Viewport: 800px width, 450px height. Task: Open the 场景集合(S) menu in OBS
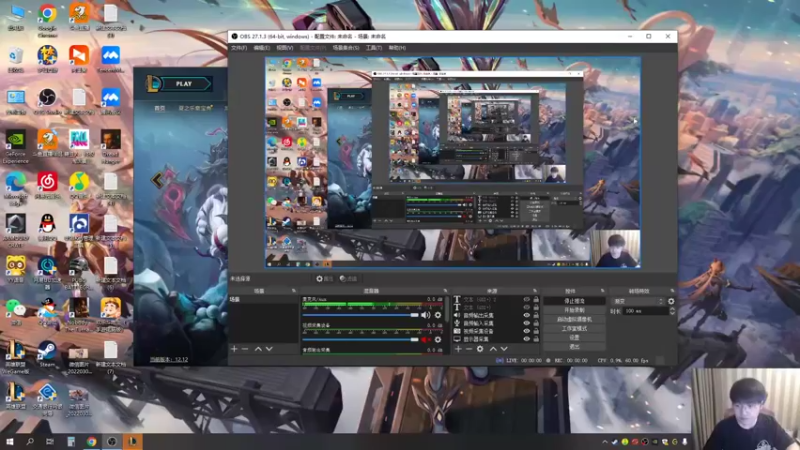346,48
